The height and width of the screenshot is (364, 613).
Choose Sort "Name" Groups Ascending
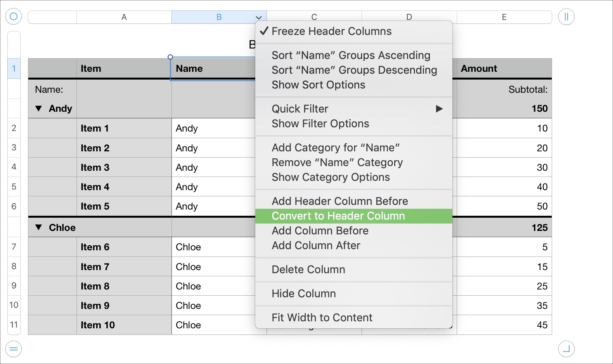[354, 55]
